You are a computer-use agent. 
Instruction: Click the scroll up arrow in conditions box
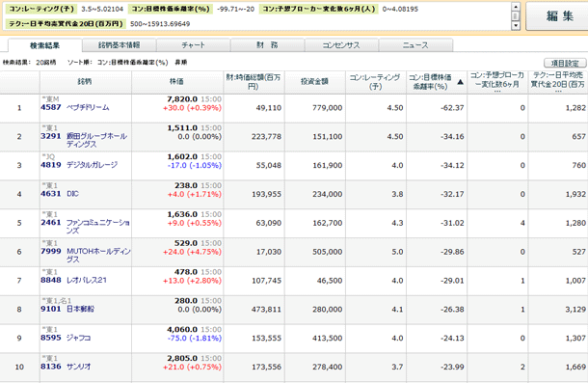(516, 7)
